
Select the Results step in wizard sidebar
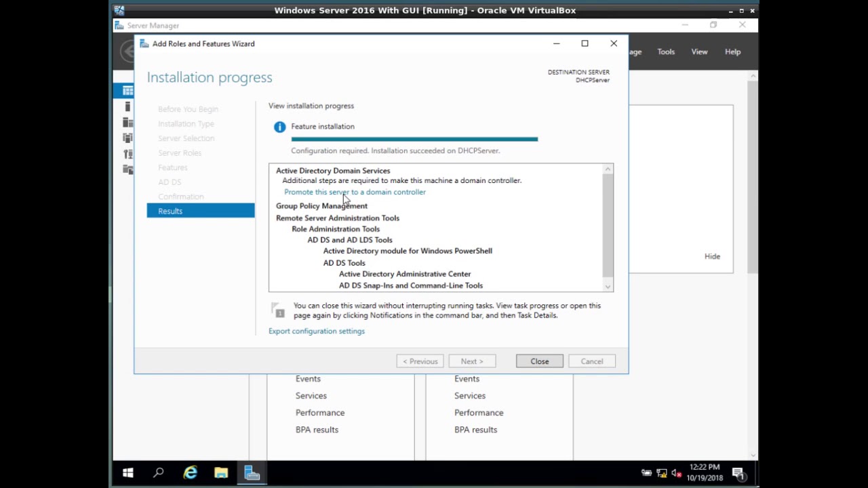(x=201, y=211)
